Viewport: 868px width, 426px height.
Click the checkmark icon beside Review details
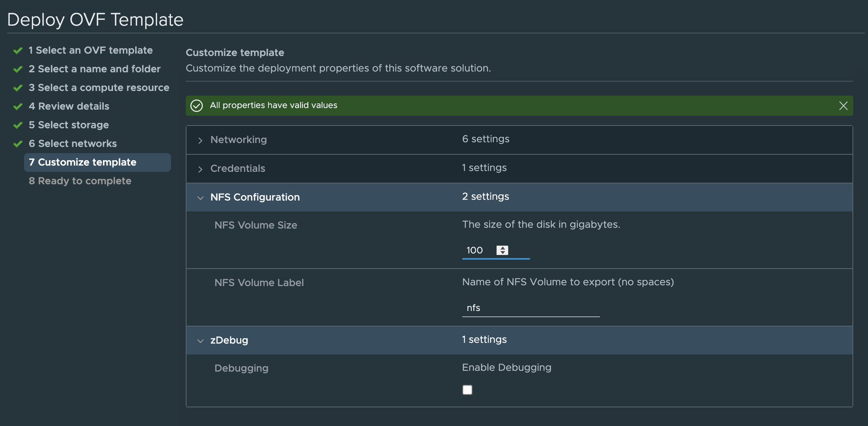tap(18, 106)
